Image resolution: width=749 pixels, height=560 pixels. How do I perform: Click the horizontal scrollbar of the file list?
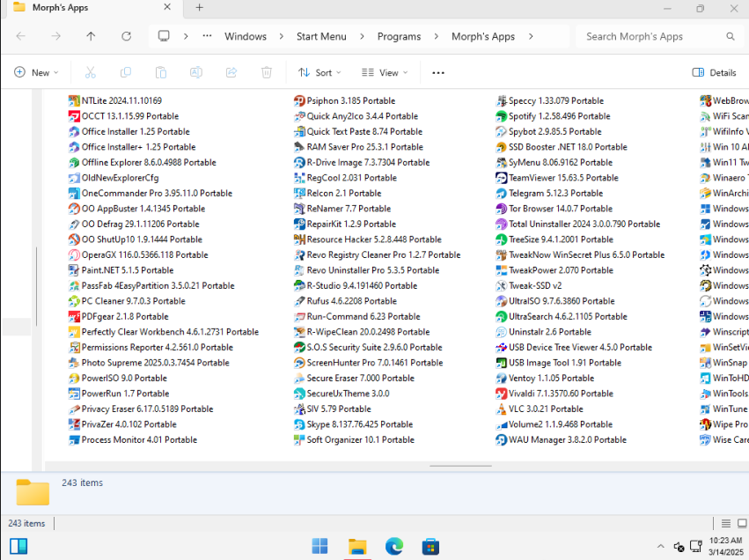click(460, 466)
